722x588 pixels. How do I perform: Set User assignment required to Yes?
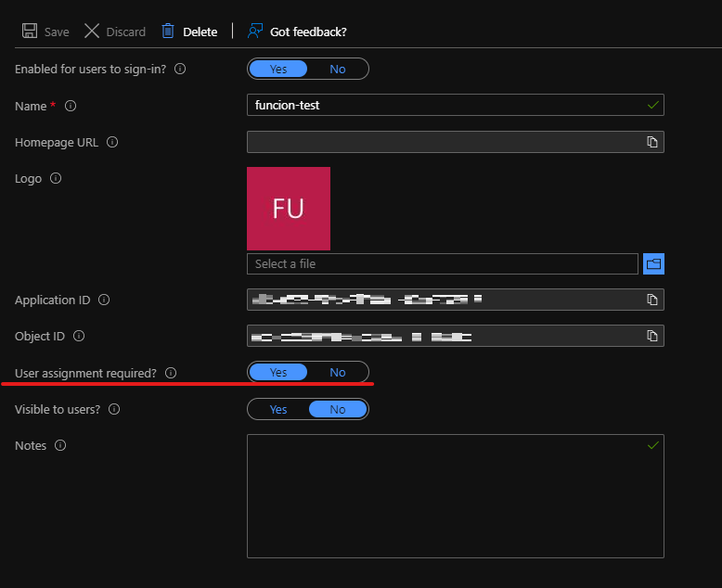[x=278, y=372]
